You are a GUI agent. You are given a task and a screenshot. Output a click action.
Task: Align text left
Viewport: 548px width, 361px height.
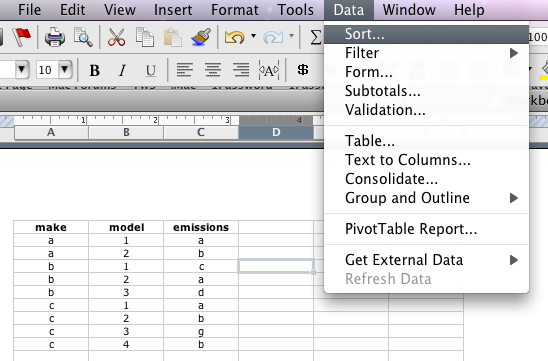(x=184, y=70)
